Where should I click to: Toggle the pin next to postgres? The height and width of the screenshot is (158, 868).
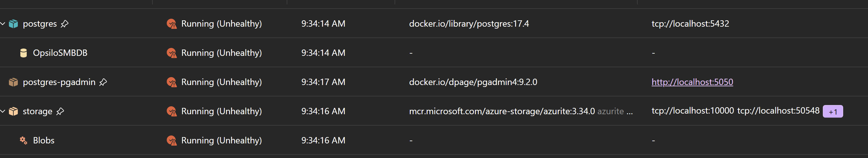(x=65, y=24)
